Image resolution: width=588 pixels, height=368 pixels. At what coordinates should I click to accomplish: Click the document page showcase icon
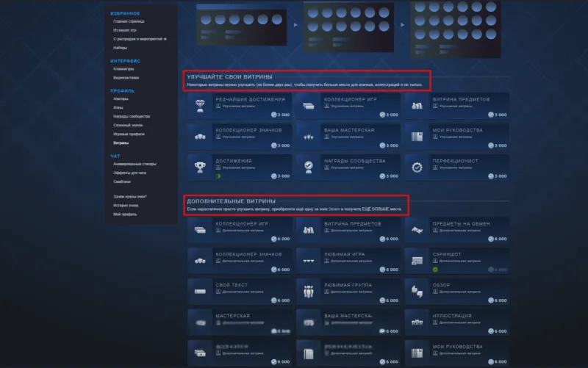coord(308,353)
